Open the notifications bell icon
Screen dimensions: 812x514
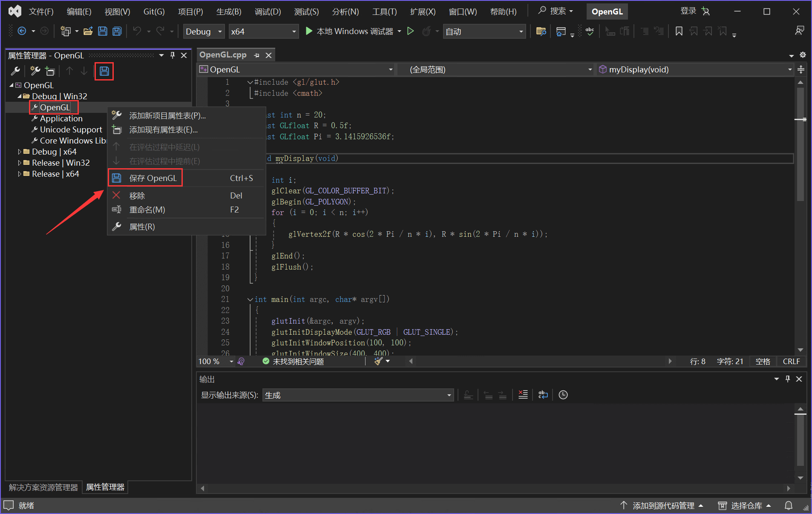click(789, 505)
